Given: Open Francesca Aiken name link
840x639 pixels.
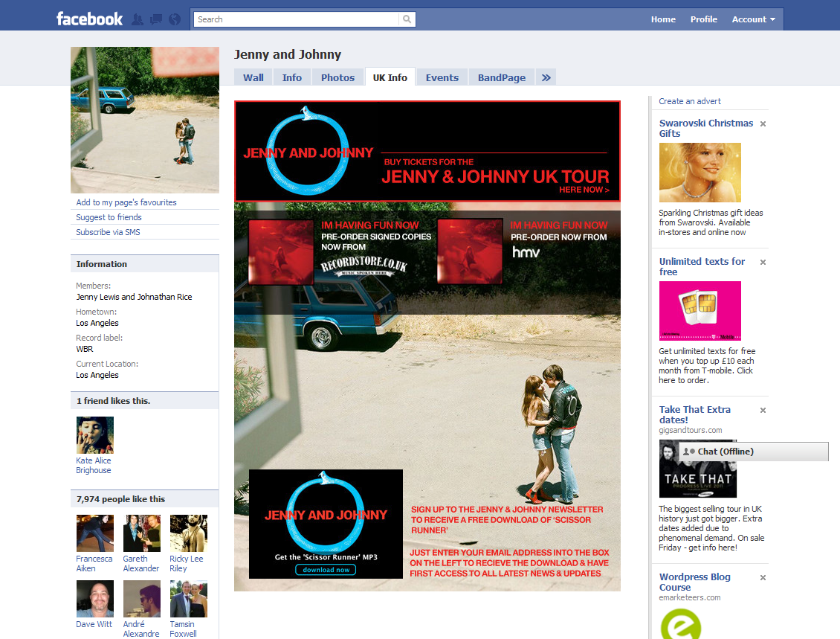Looking at the screenshot, I should click(x=94, y=563).
